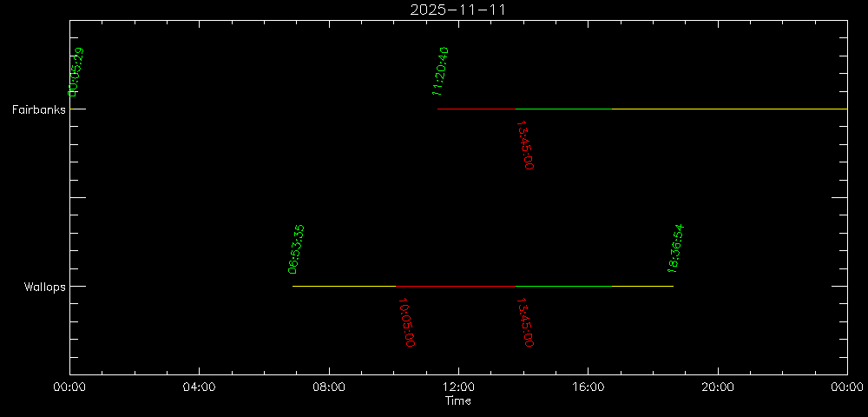Viewport: 868px width, 417px height.
Task: Click the green 06:53:35 start marker
Action: [296, 249]
